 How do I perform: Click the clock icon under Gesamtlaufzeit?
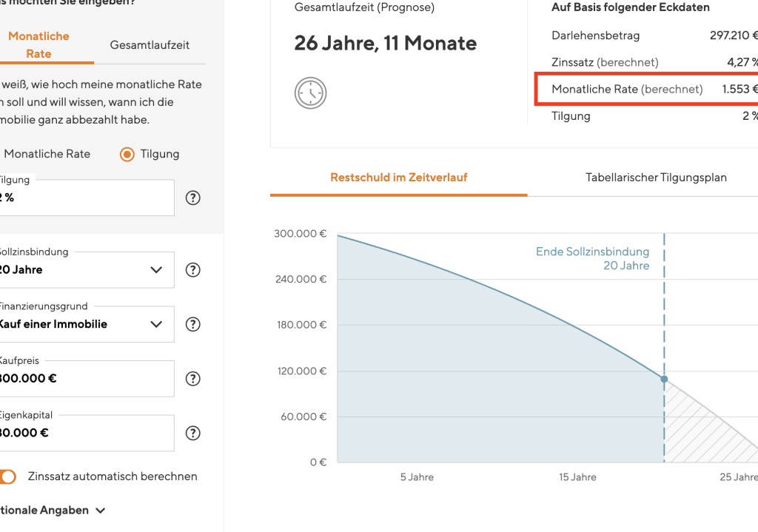click(x=310, y=93)
